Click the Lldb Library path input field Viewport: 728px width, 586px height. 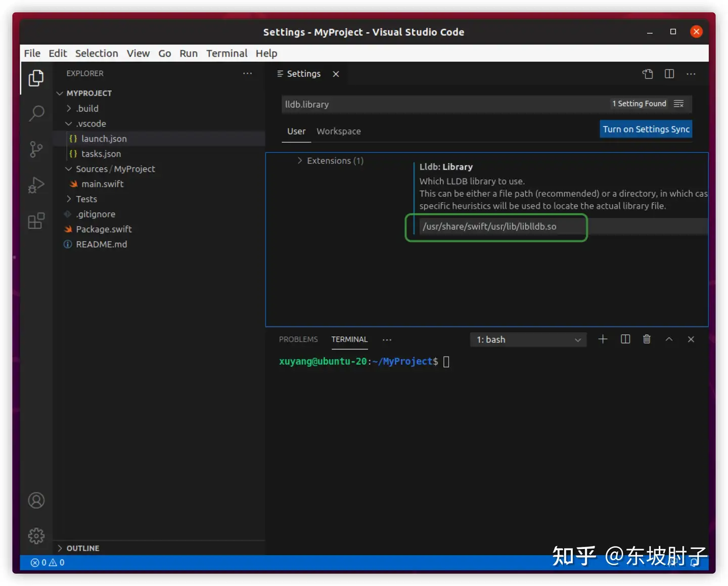tap(563, 227)
